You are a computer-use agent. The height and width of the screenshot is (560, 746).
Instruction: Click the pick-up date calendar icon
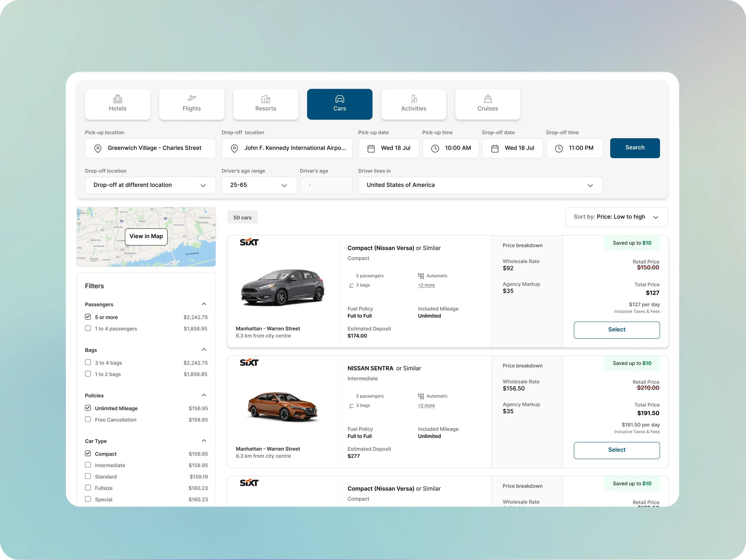pos(371,148)
